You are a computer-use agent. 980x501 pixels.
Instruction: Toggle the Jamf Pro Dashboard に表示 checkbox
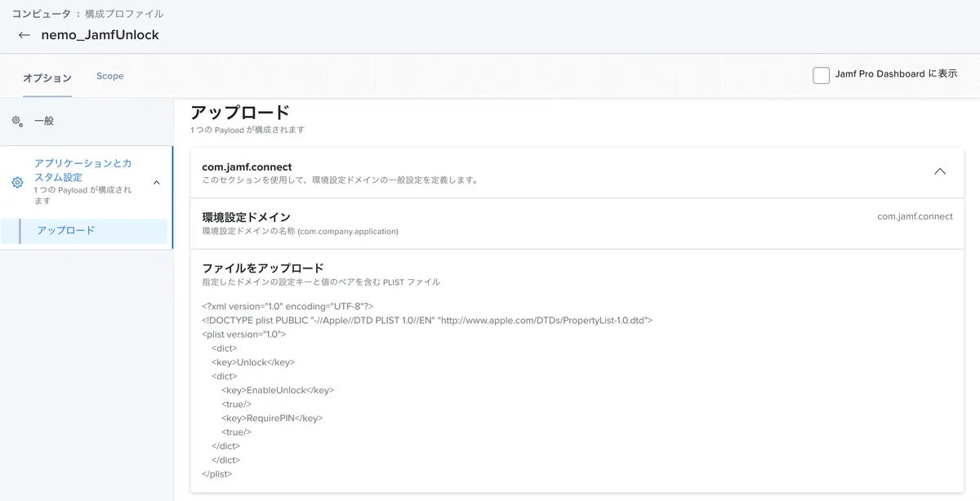821,75
